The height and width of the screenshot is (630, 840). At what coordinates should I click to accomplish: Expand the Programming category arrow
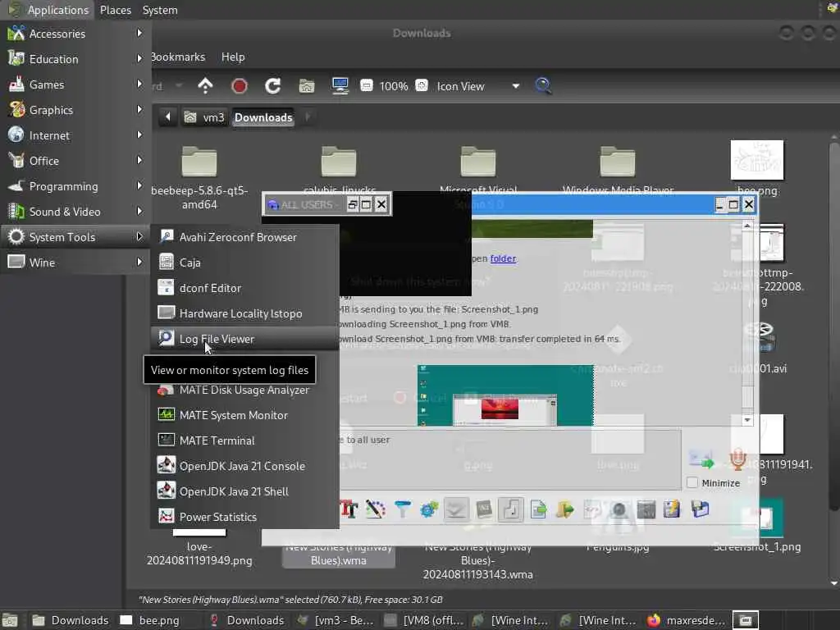(x=139, y=186)
